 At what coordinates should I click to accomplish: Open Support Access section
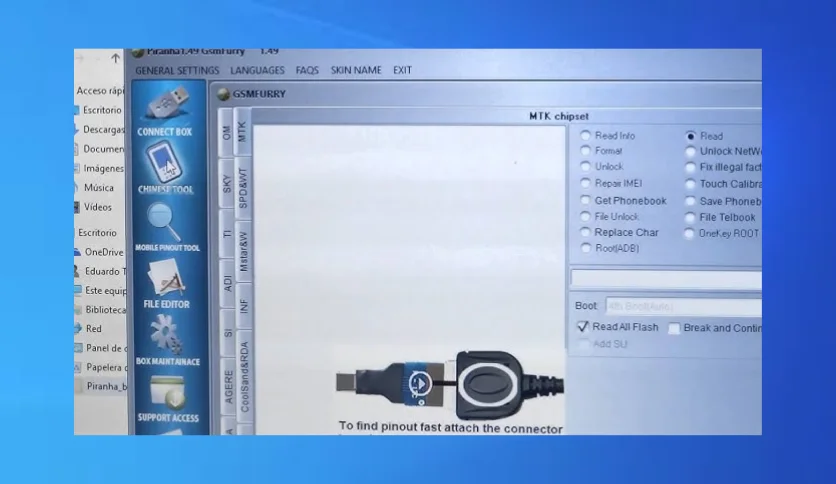pos(168,399)
